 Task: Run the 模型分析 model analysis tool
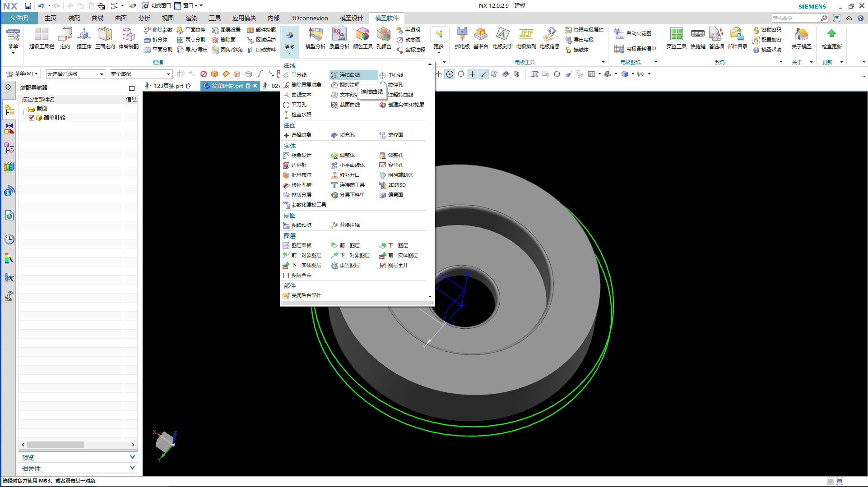(x=315, y=38)
